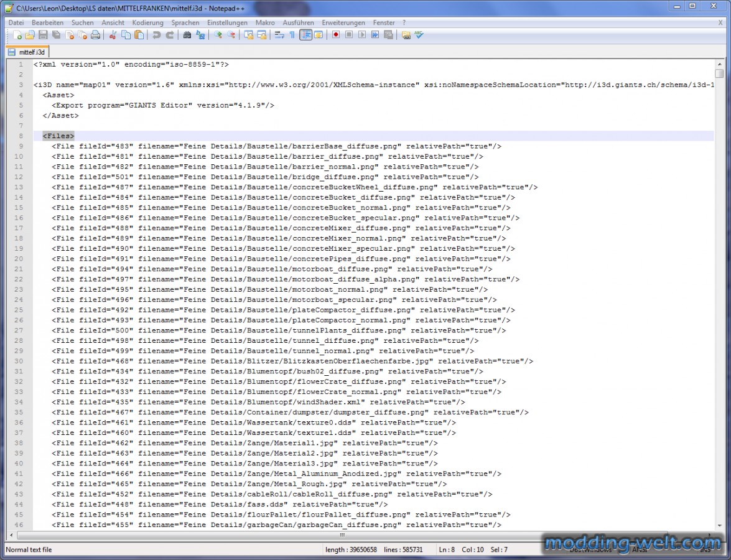Click the Export program GIANTS Editor line

coord(163,105)
